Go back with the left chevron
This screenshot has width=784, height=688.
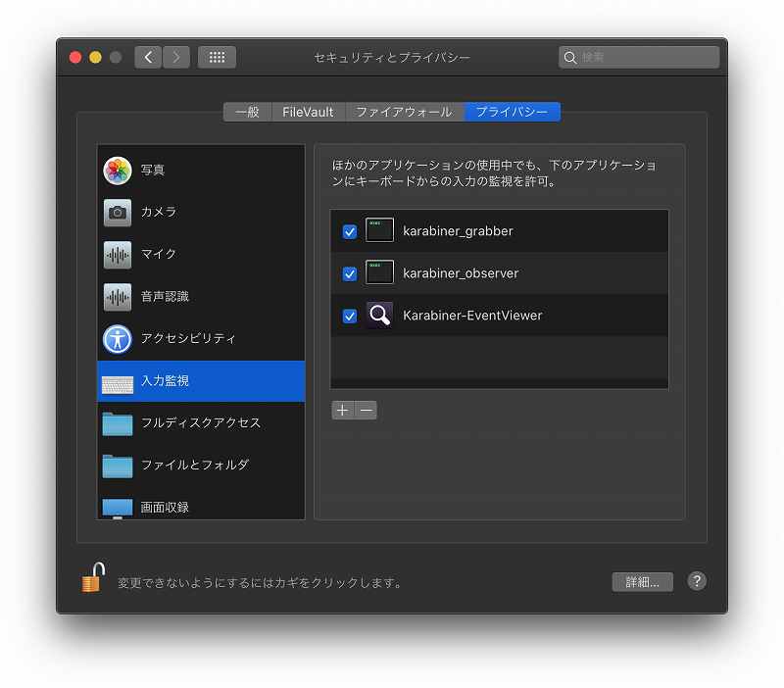tap(148, 57)
